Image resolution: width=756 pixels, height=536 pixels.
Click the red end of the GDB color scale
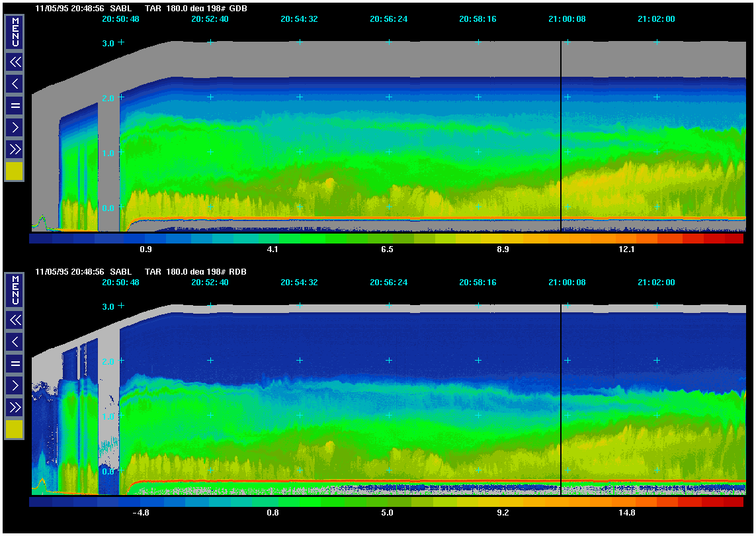pyautogui.click(x=733, y=238)
